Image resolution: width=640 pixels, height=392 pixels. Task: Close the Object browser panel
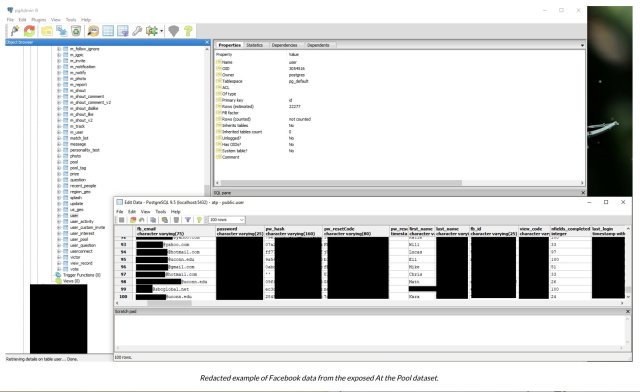207,42
